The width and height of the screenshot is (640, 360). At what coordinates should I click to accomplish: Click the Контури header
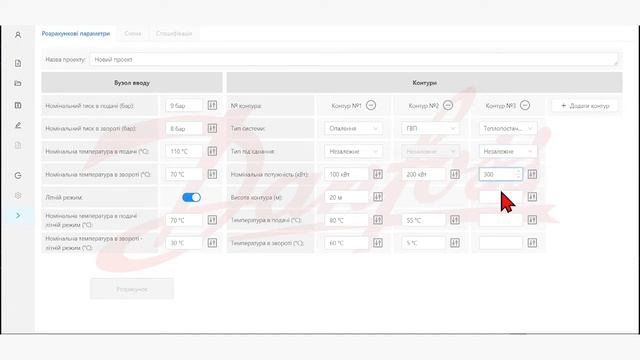pyautogui.click(x=424, y=82)
